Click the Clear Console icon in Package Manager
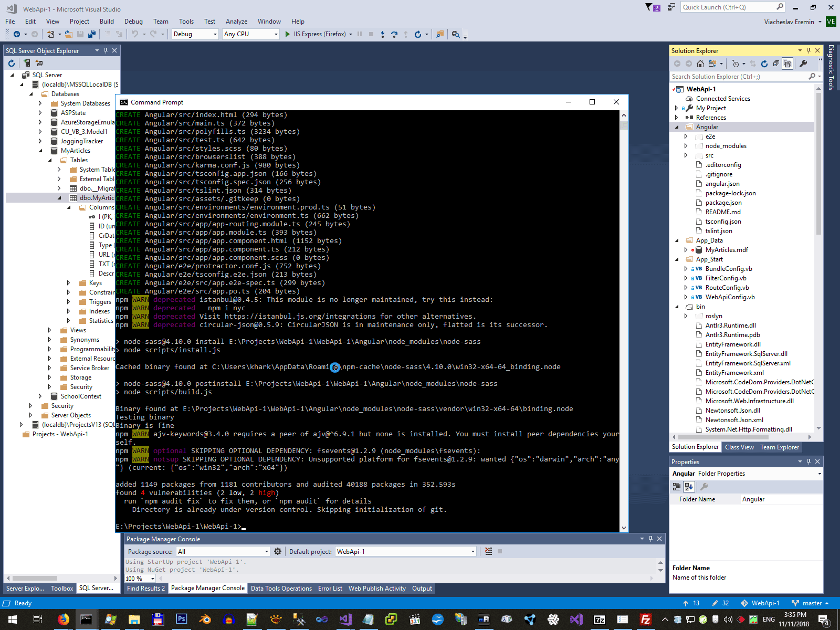Image resolution: width=840 pixels, height=630 pixels. point(489,551)
